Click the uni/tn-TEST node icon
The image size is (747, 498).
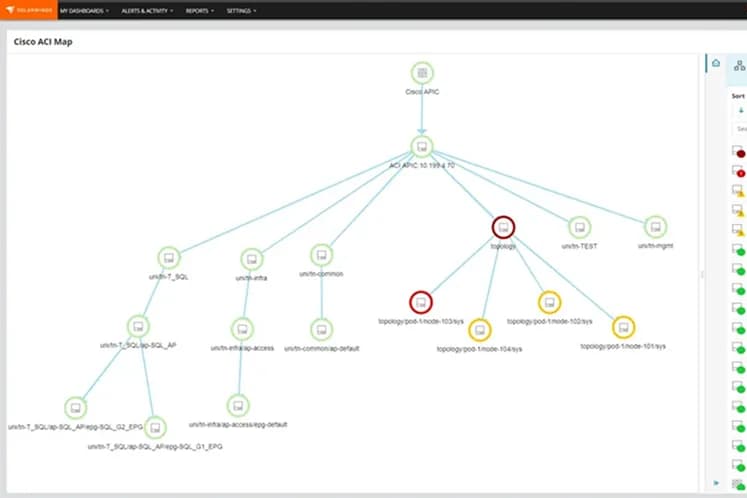[579, 227]
